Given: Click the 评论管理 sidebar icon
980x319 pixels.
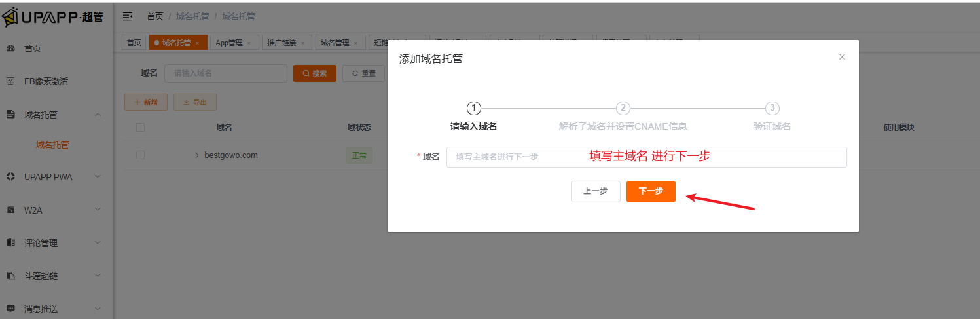Looking at the screenshot, I should tap(10, 243).
